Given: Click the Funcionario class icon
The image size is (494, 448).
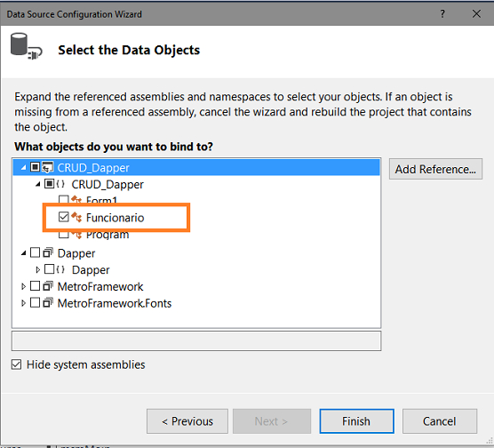Looking at the screenshot, I should coord(76,217).
